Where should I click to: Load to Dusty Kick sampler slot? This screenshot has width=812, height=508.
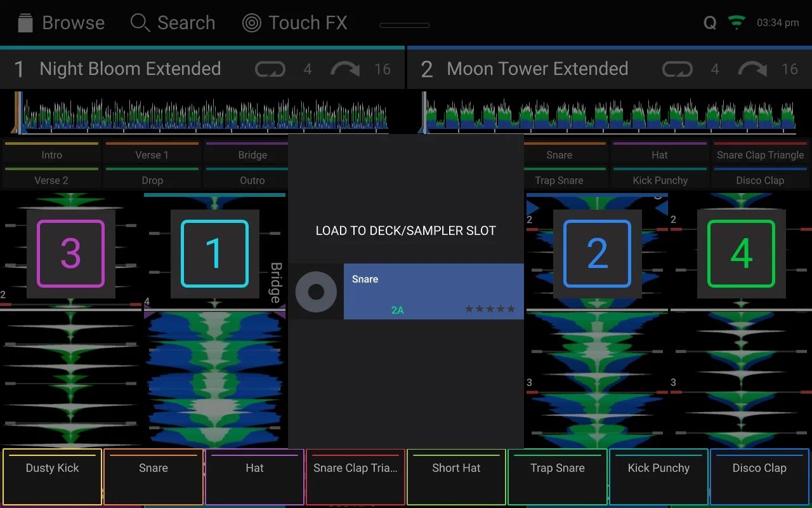(52, 477)
